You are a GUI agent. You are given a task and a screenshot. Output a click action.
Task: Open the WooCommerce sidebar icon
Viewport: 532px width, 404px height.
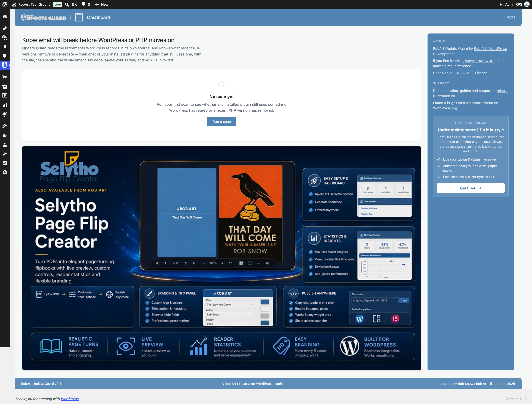coord(5,77)
